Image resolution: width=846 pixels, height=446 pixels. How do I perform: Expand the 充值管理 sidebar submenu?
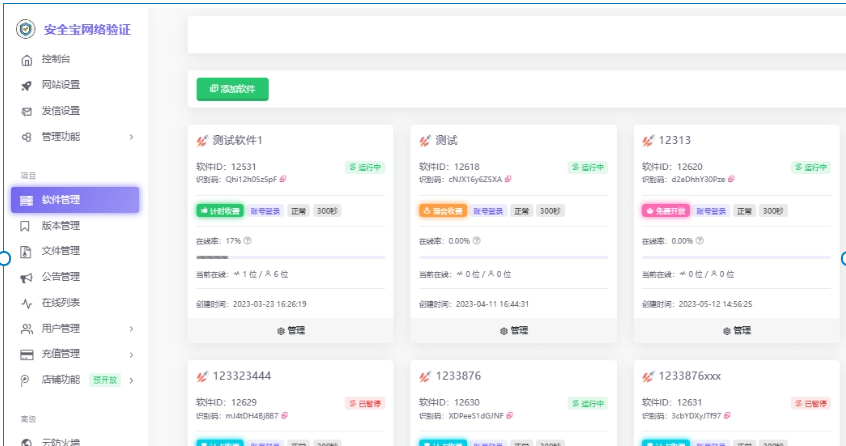(x=131, y=354)
